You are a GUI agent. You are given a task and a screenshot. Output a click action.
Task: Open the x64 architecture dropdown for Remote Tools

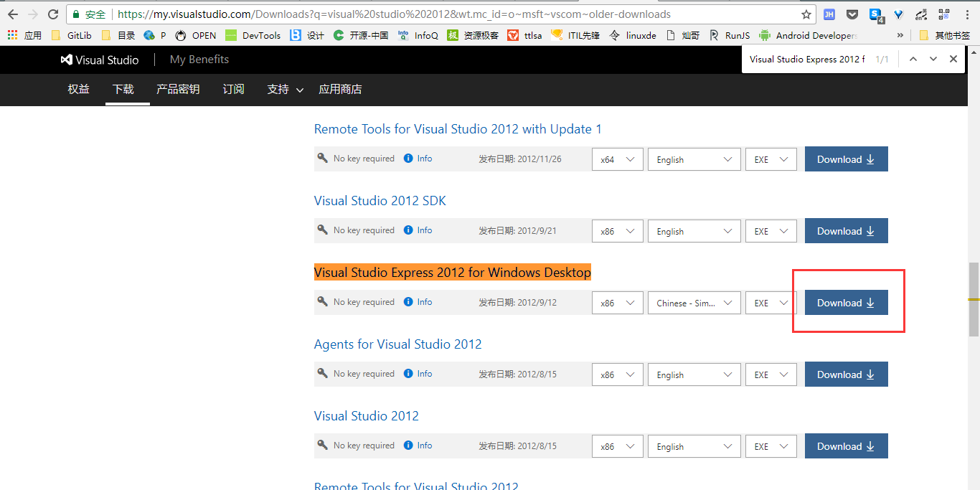(x=618, y=159)
